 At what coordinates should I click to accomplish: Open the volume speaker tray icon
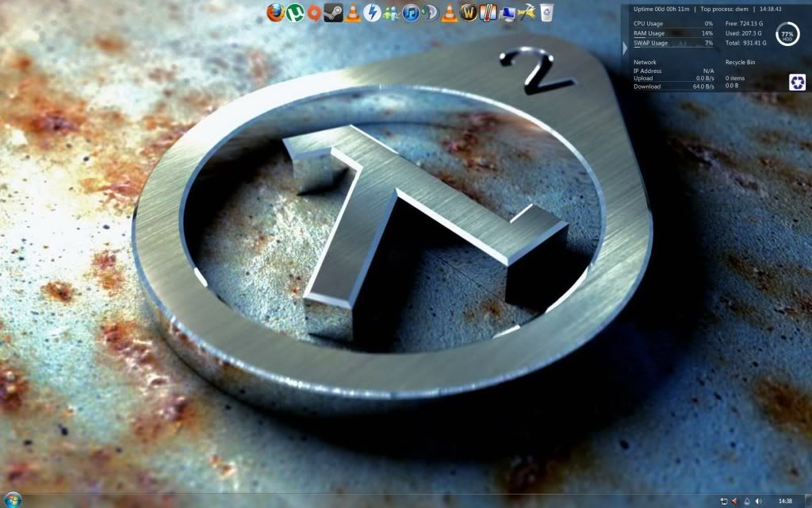(x=759, y=502)
